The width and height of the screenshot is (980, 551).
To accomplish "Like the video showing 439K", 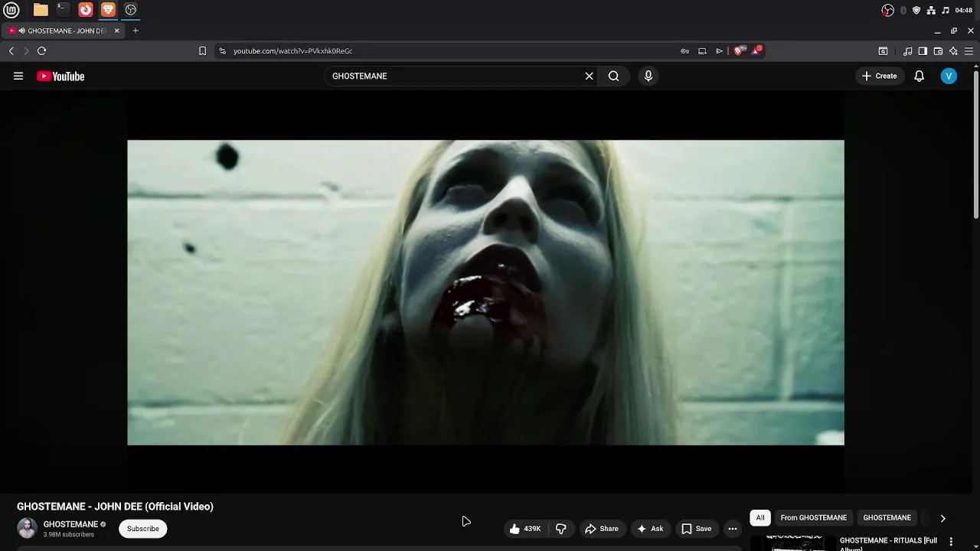I will pos(526,529).
